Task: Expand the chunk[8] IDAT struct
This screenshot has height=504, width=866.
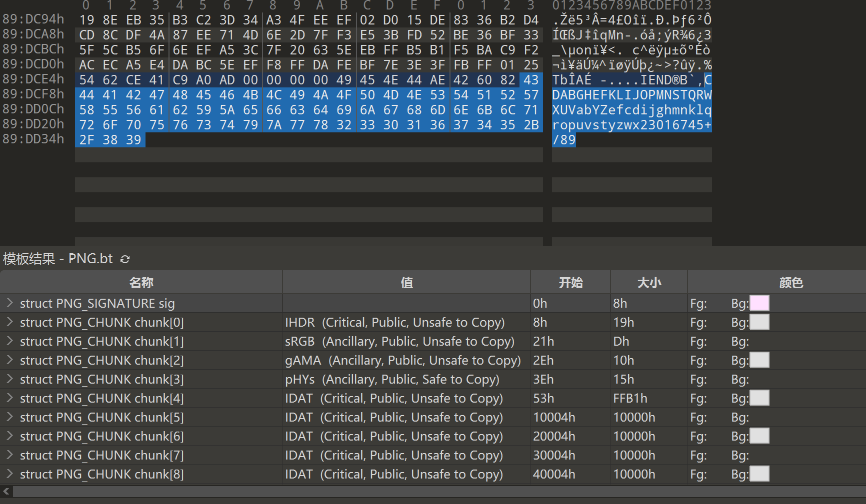Action: 9,474
